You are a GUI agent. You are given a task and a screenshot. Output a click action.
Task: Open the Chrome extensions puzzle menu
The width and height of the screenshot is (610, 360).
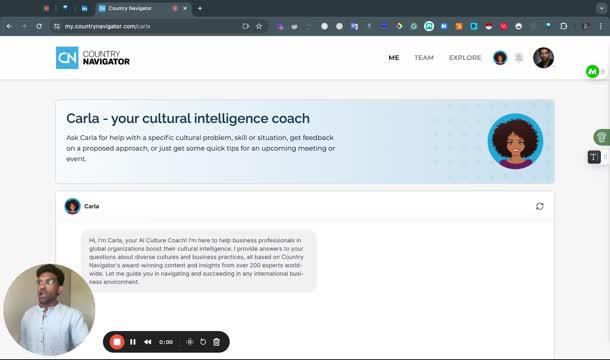(x=563, y=26)
